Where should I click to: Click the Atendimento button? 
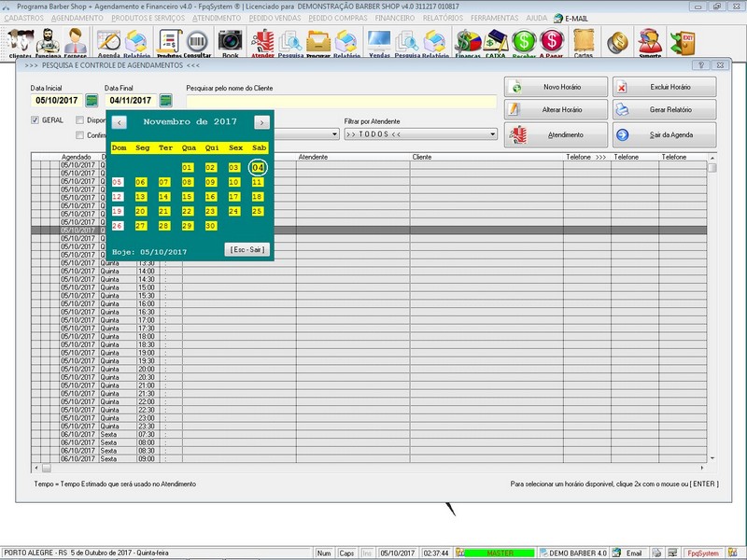pyautogui.click(x=556, y=134)
